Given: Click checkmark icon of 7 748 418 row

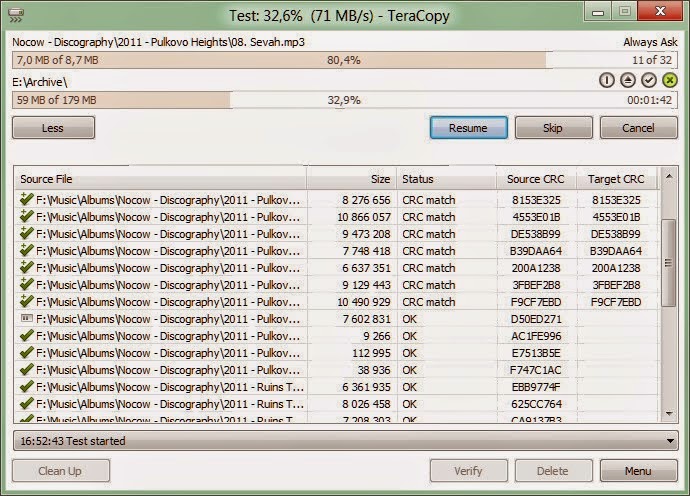Looking at the screenshot, I should click(26, 250).
